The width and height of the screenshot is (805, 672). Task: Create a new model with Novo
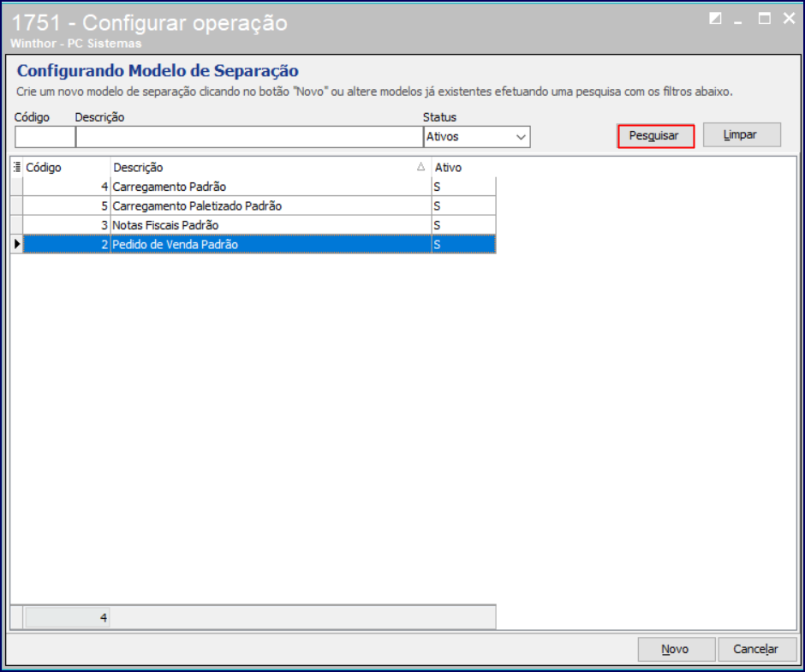[677, 650]
